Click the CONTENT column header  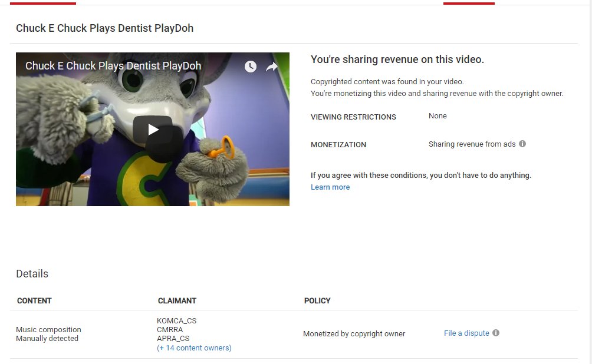(34, 300)
